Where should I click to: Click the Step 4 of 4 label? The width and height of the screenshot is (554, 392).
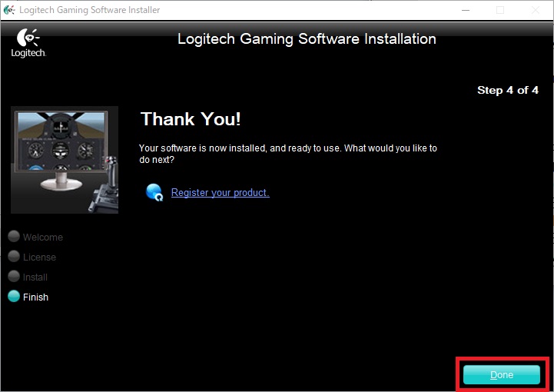[508, 90]
